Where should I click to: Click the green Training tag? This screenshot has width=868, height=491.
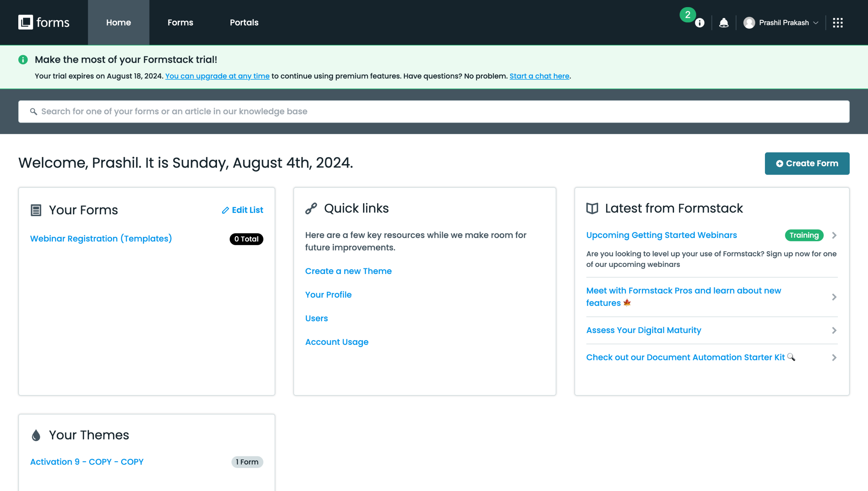[804, 235]
